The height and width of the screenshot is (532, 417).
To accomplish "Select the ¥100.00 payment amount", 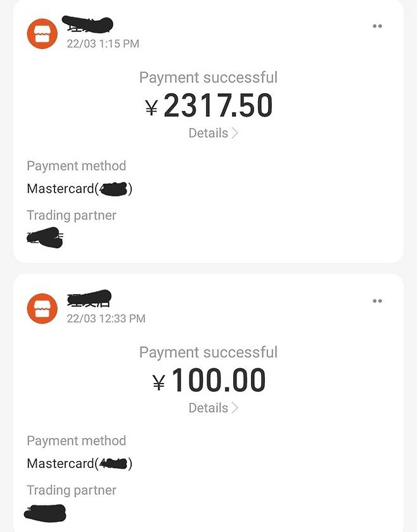I will coord(209,380).
